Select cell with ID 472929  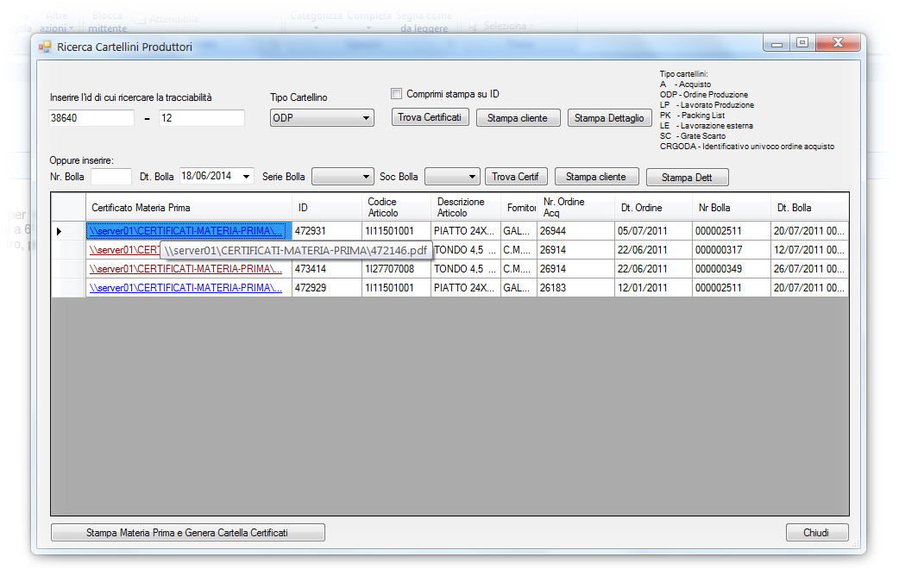point(327,288)
